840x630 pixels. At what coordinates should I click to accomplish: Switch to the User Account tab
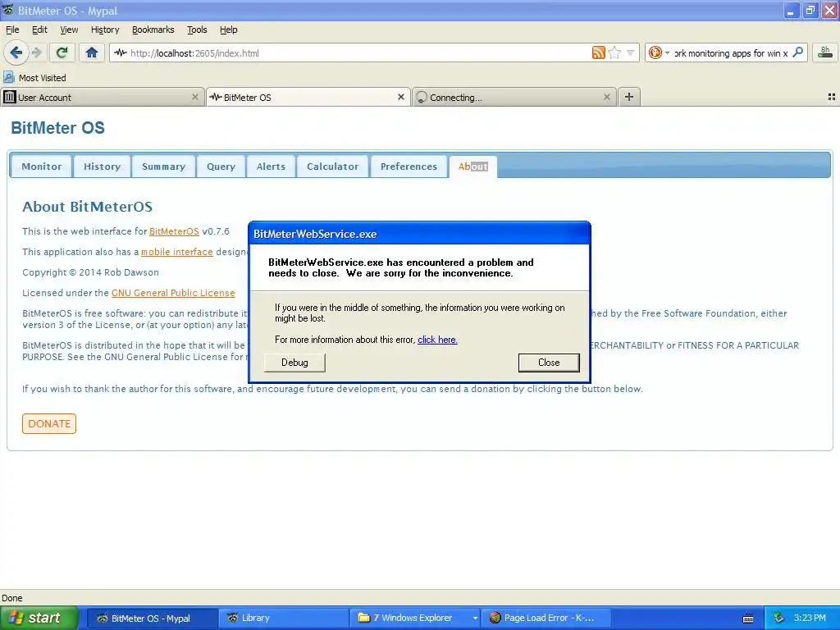(x=102, y=97)
